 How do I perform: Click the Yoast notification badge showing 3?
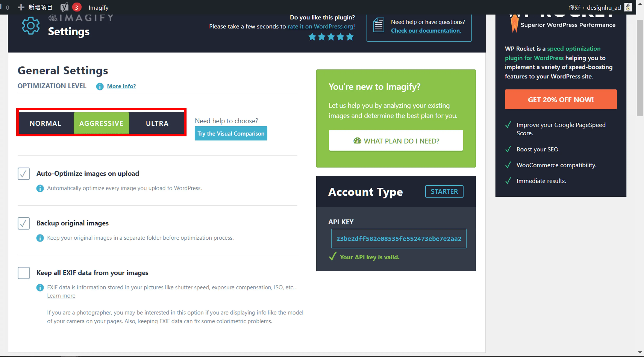click(77, 7)
